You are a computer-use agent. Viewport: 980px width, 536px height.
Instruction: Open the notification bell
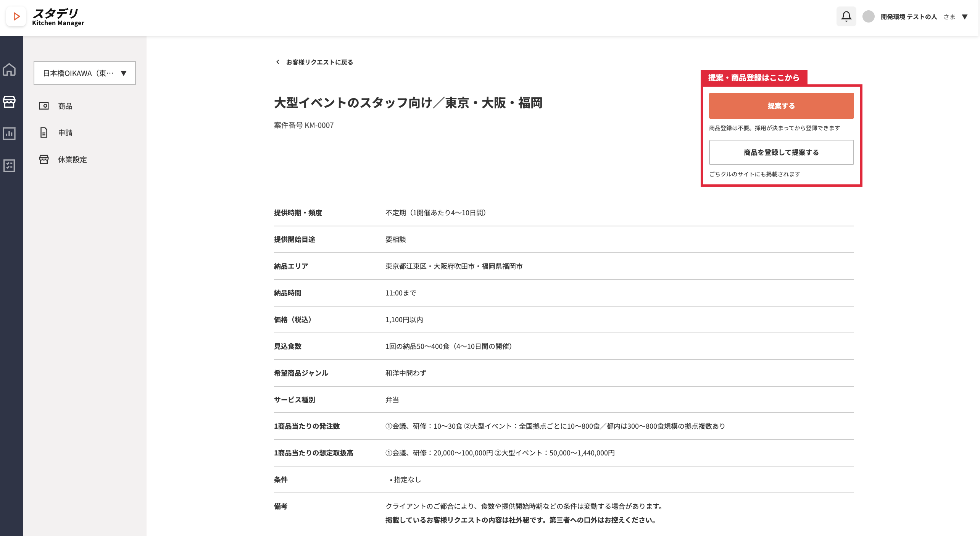point(846,16)
